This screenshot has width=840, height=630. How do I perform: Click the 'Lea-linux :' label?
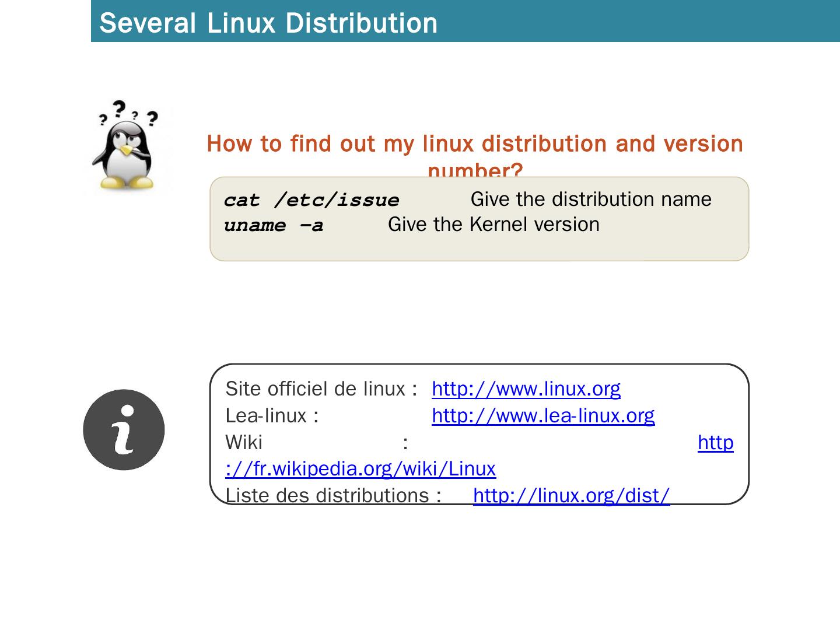point(271,415)
